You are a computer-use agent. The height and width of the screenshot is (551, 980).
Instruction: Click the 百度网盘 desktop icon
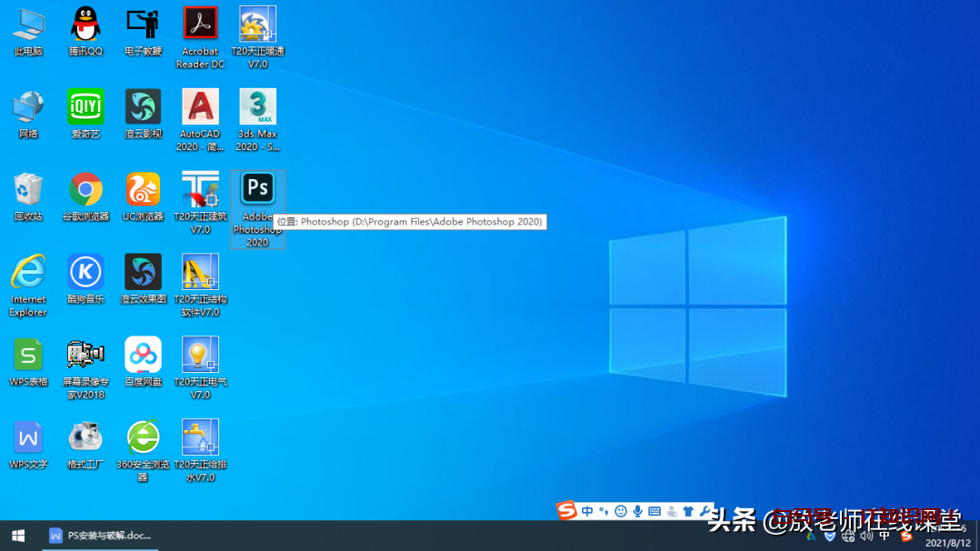tap(143, 356)
